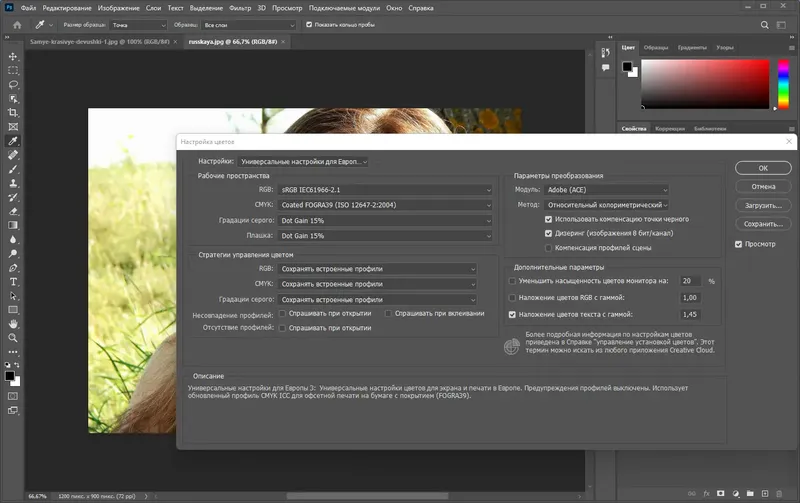Select the Move tool
This screenshot has width=800, height=503.
point(13,56)
